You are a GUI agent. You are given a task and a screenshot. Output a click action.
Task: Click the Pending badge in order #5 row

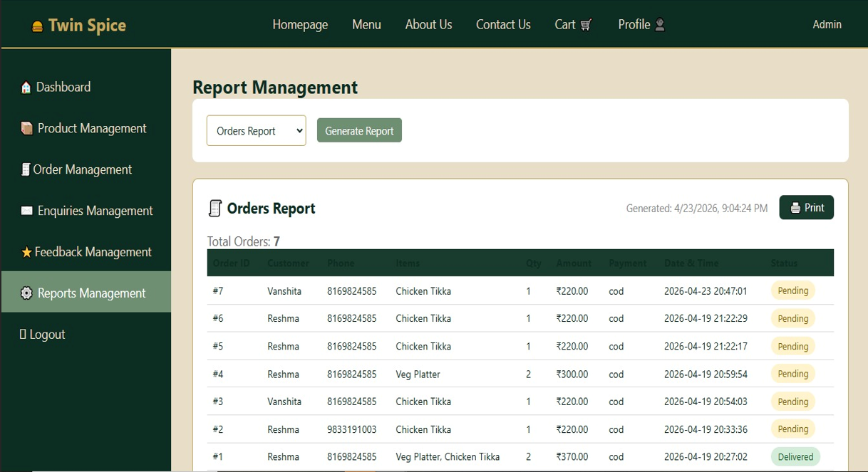pyautogui.click(x=792, y=346)
